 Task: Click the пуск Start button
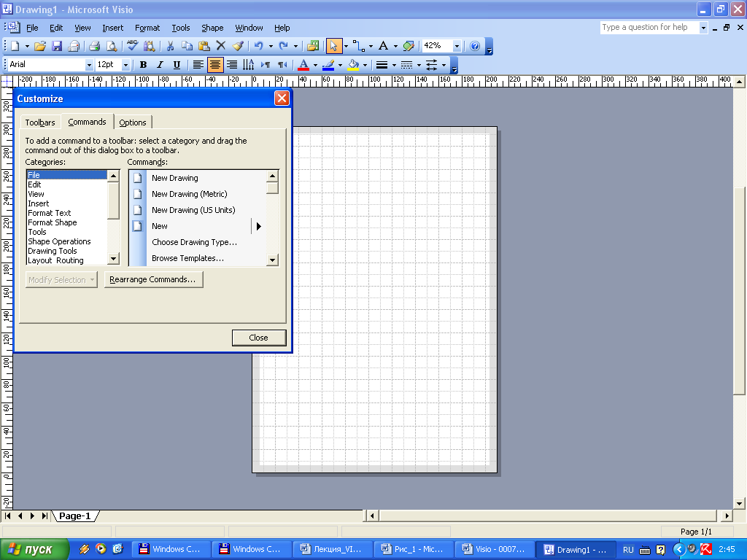(x=34, y=550)
